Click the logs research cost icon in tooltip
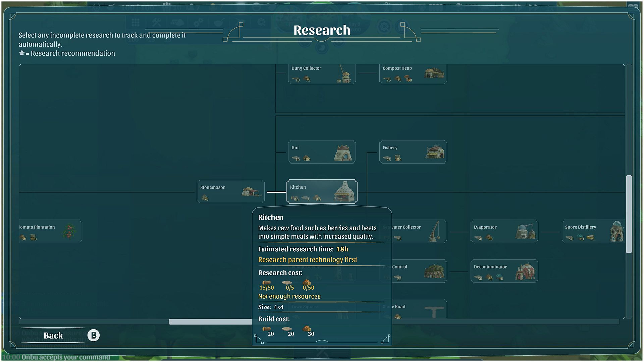644x362 pixels. coord(266,282)
